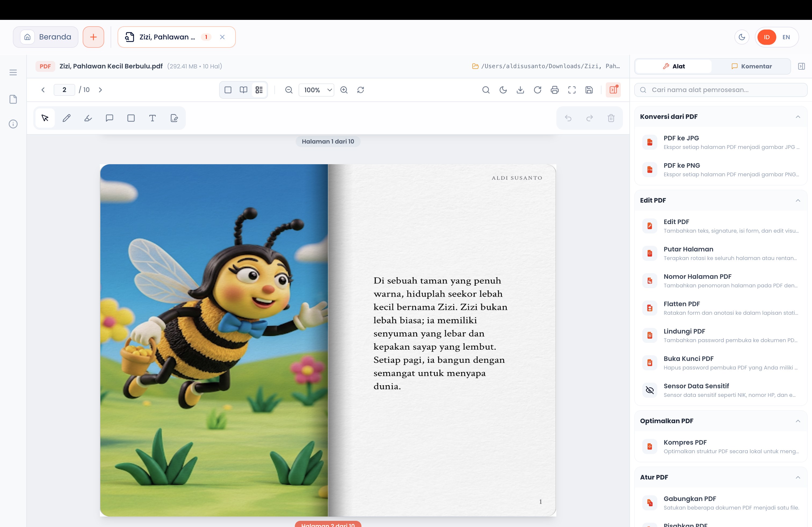The image size is (812, 527).
Task: Open the Sensor Data Sensitif tool
Action: 720,390
